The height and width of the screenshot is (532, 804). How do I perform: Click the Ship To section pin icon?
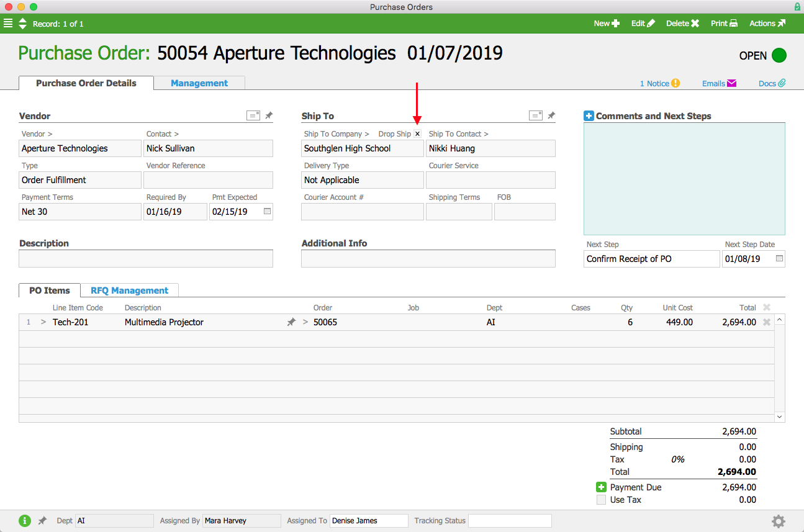551,115
